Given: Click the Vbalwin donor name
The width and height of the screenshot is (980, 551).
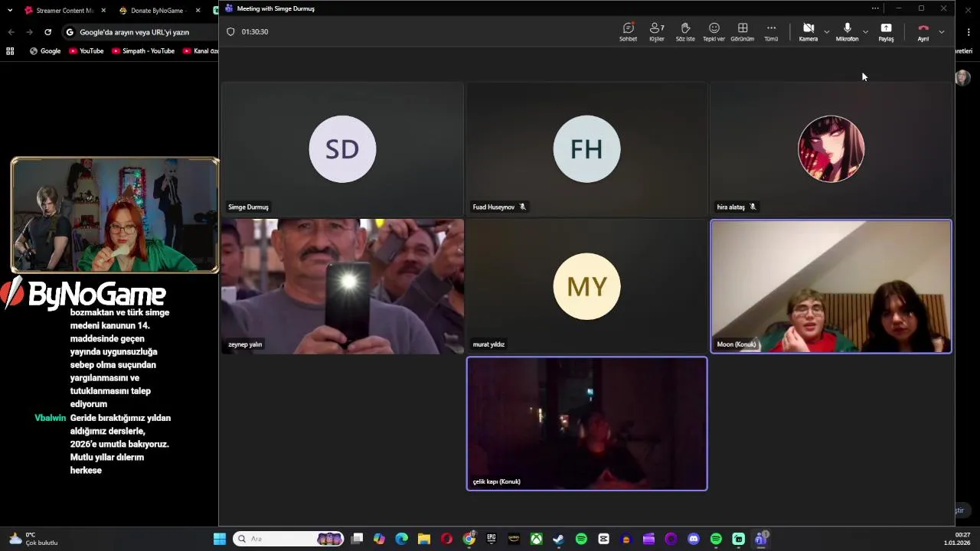Looking at the screenshot, I should [x=50, y=418].
